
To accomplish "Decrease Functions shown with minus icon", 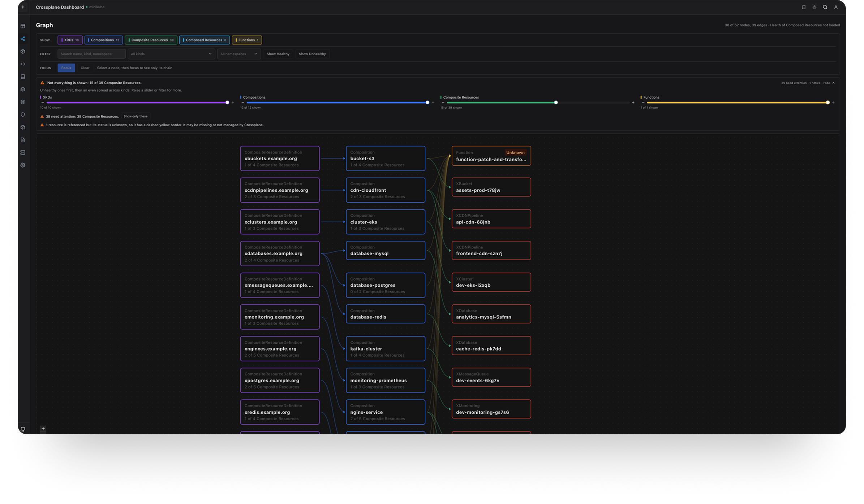I will coord(643,103).
